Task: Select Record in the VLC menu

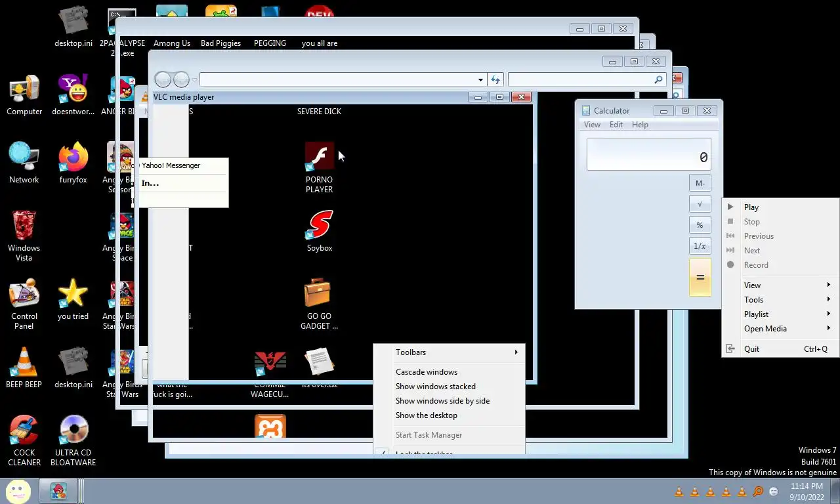Action: [780, 265]
